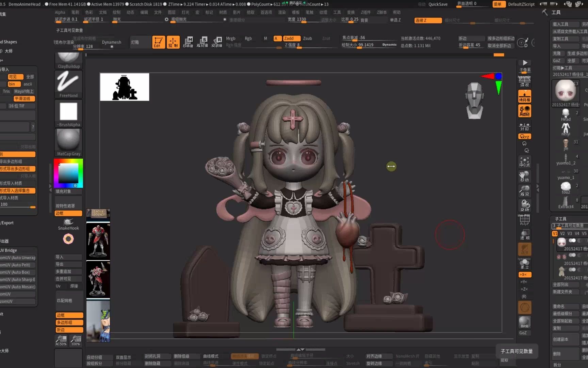Select the Rotate axis (旋转轴) tool

[217, 42]
